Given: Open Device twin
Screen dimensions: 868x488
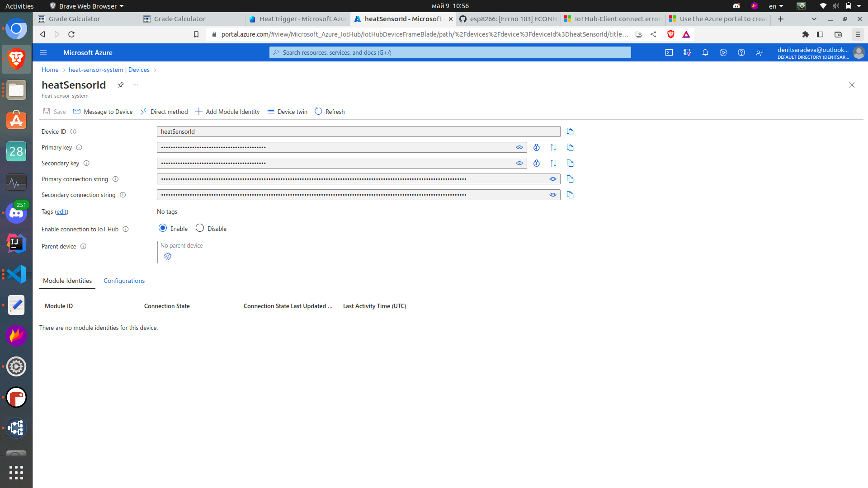Looking at the screenshot, I should click(288, 112).
